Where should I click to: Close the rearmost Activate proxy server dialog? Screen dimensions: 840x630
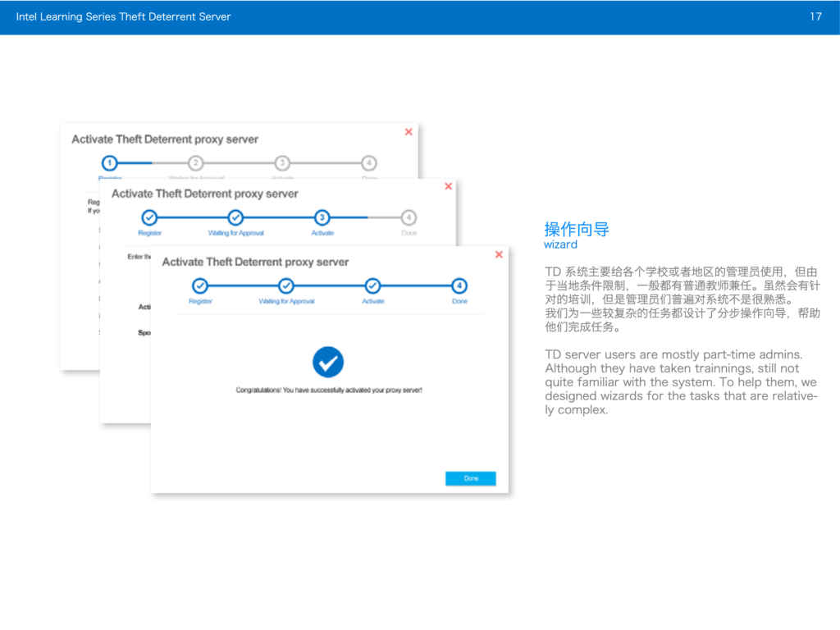click(x=409, y=132)
